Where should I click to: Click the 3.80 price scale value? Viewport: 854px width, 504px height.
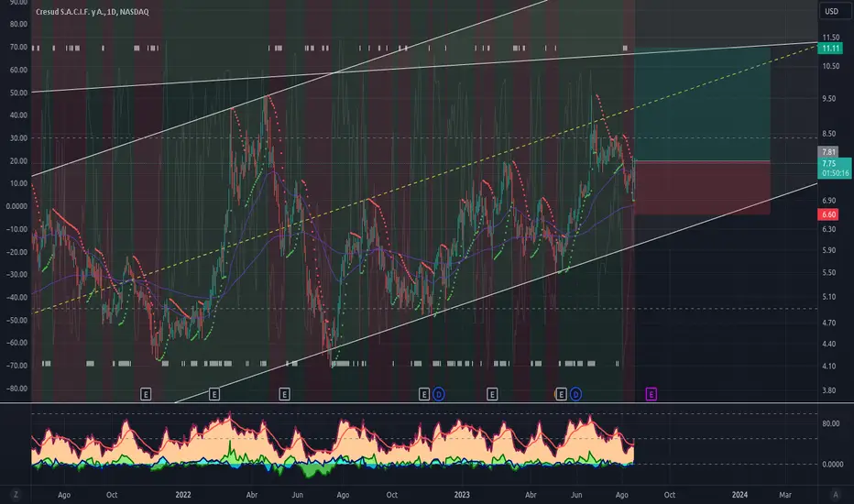click(x=828, y=390)
